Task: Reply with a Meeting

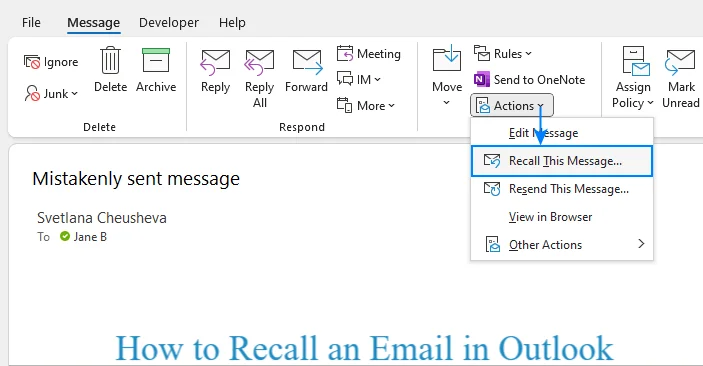Action: click(x=369, y=54)
